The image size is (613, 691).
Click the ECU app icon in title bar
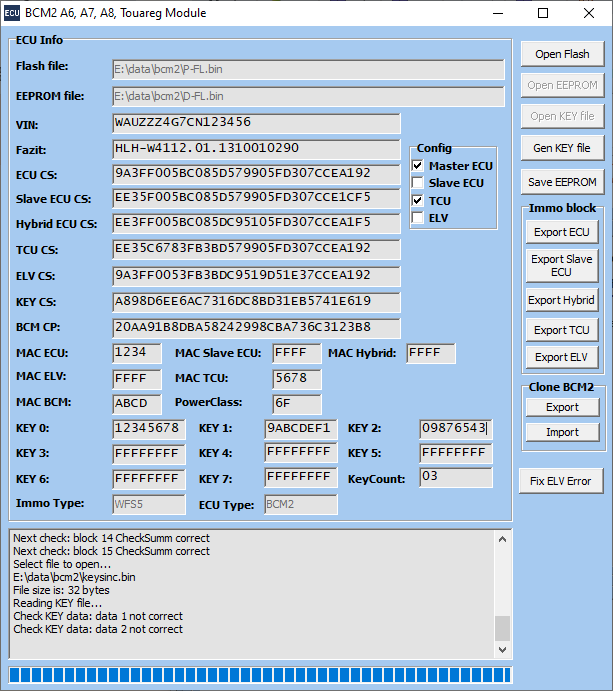tap(13, 13)
